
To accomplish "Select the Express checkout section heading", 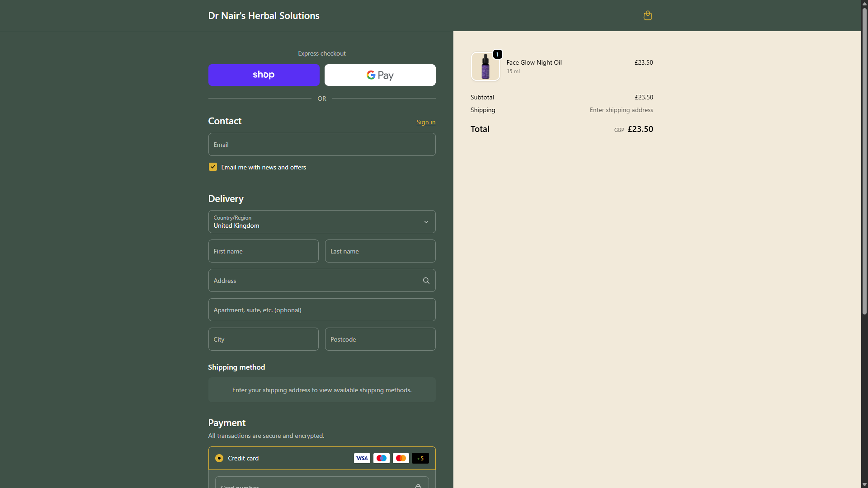I will [321, 53].
